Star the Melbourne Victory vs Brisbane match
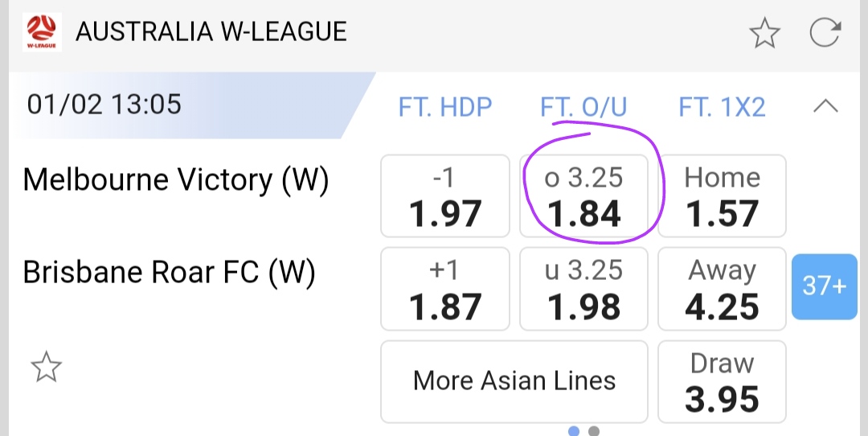The width and height of the screenshot is (868, 436). point(46,368)
